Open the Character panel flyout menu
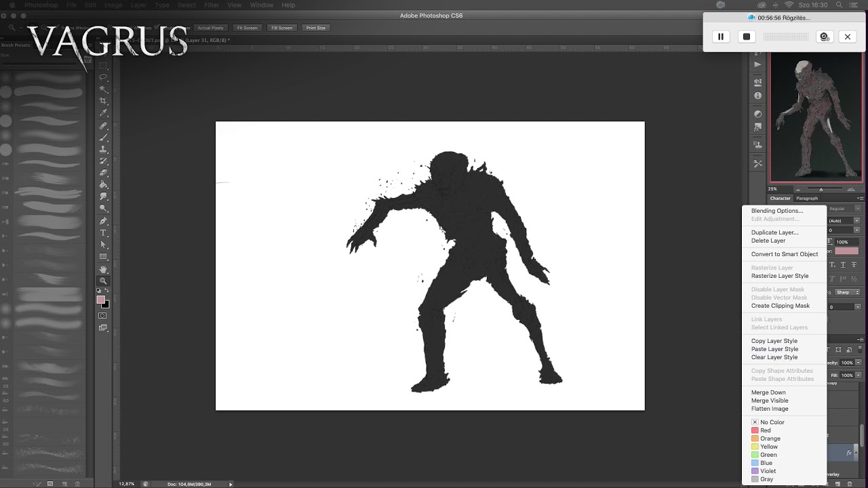This screenshot has width=868, height=488. pos(860,199)
